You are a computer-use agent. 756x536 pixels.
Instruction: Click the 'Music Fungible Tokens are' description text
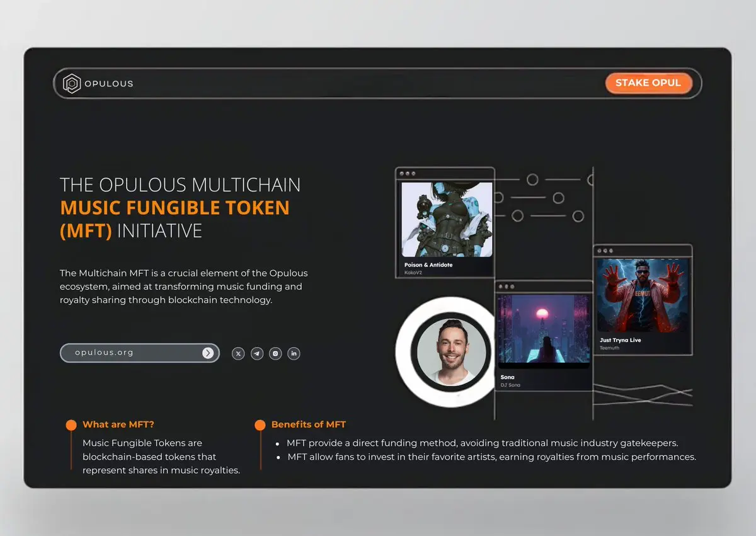point(161,457)
